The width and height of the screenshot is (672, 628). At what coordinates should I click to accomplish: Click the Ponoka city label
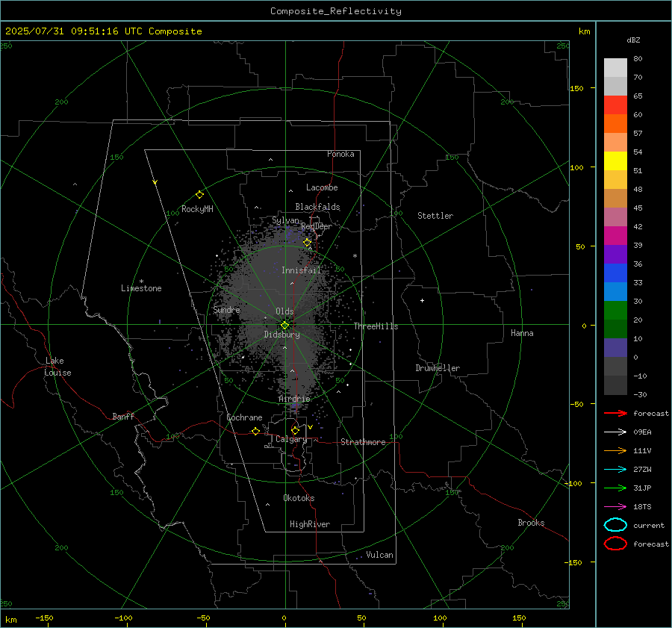click(340, 154)
